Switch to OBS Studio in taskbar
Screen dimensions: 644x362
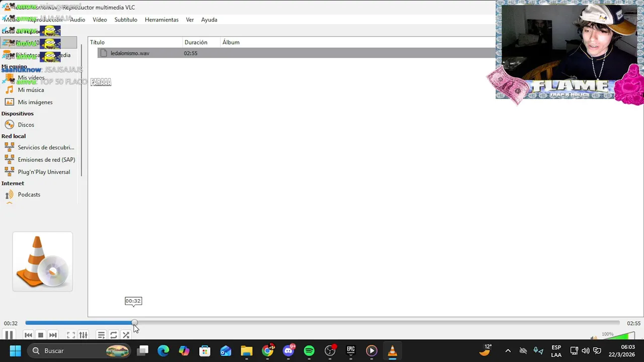(330, 351)
